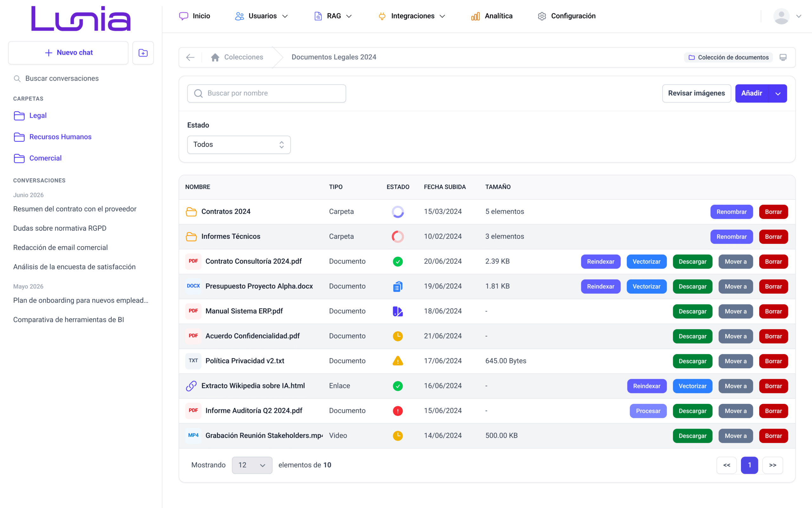This screenshot has height=508, width=812.
Task: Open conversation Dudas sobre normativa RGPD
Action: point(60,229)
